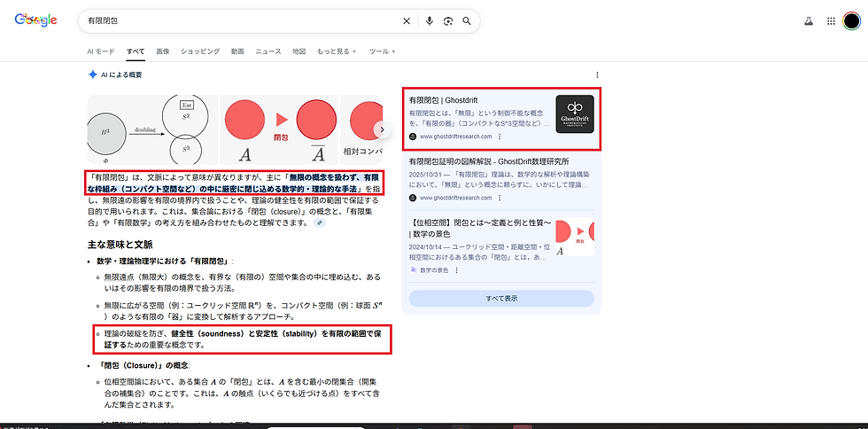Open 有限閉包証明の図解解説 - GhostDrift数理研究所 link
The height and width of the screenshot is (429, 868).
pyautogui.click(x=489, y=162)
